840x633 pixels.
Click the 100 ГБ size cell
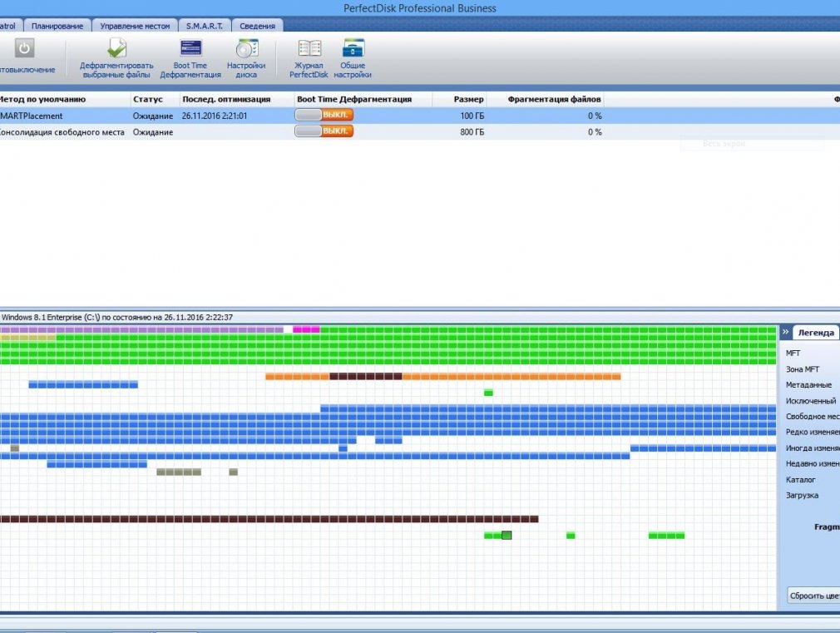point(472,116)
